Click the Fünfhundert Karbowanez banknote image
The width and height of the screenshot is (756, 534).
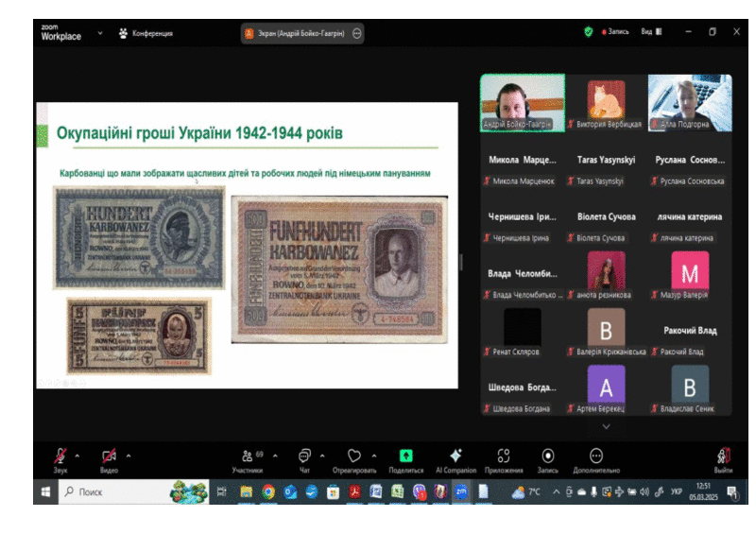[x=339, y=269]
